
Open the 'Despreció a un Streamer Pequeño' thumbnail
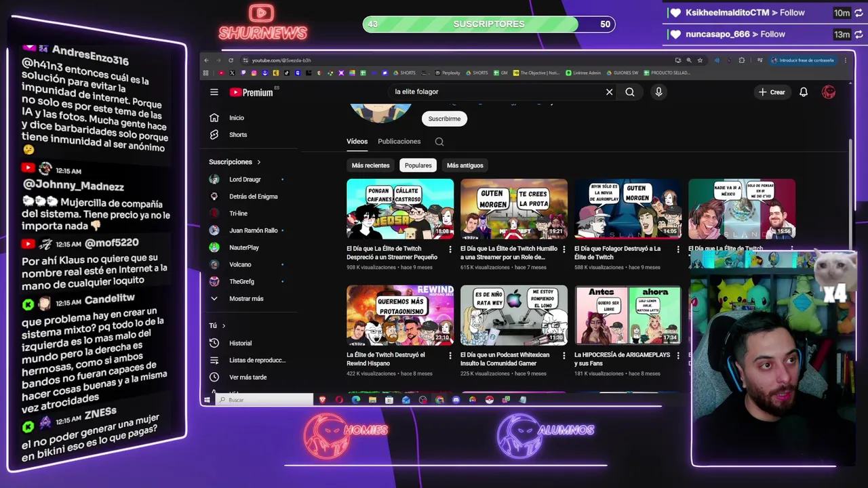point(400,209)
